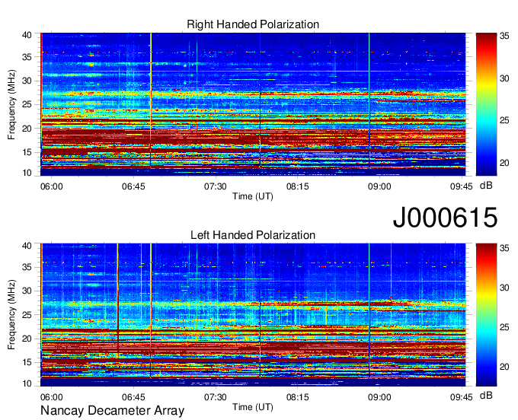Viewport: 518px width, 420px height.
Task: Click the "dB" unit under the top colorbar
Action: 486,186
